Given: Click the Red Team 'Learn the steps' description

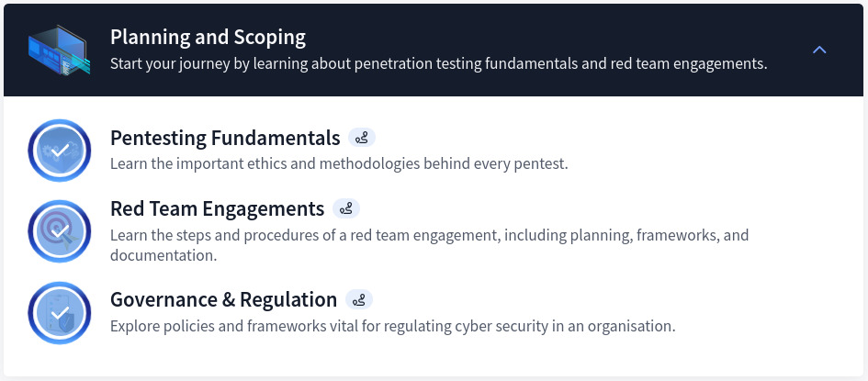Looking at the screenshot, I should point(429,235).
